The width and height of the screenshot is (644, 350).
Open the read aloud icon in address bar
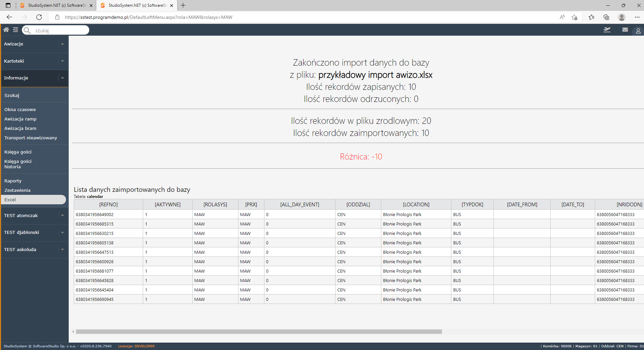point(562,17)
